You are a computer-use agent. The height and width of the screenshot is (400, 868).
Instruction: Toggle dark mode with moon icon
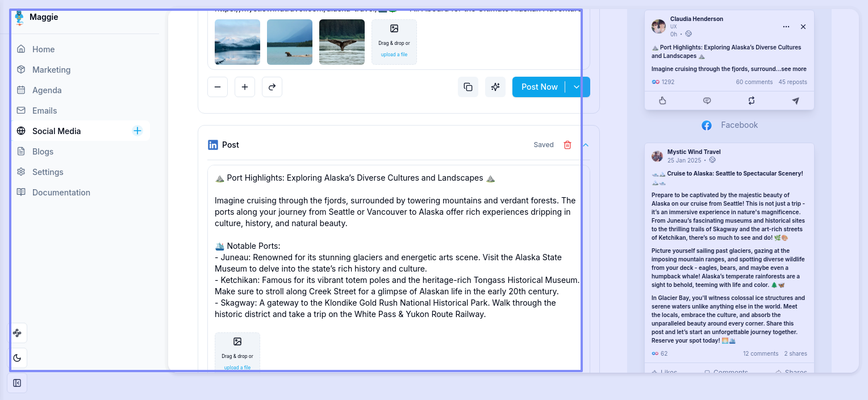pyautogui.click(x=17, y=358)
